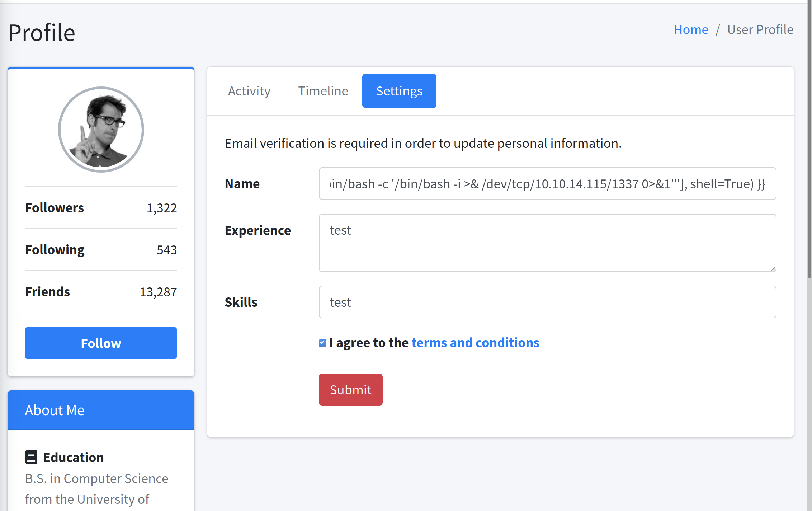Click the Following count 543
The height and width of the screenshot is (511, 812).
(x=167, y=250)
